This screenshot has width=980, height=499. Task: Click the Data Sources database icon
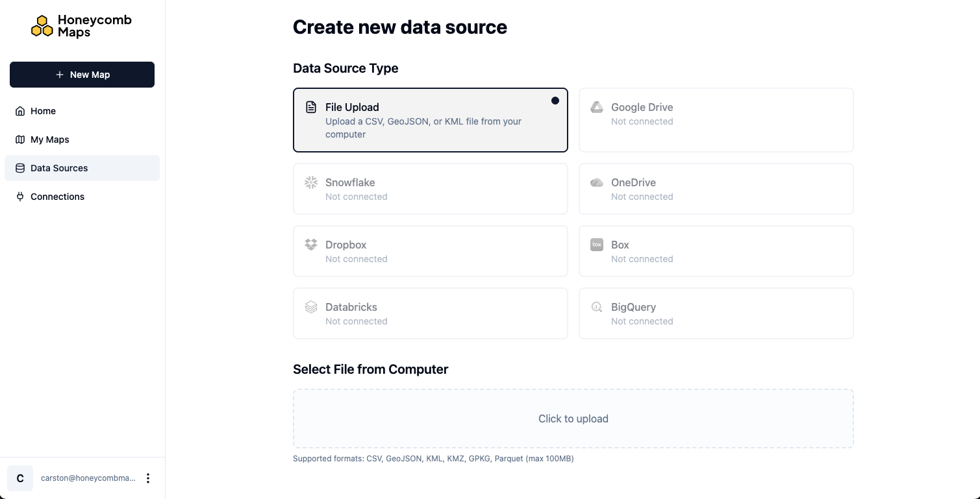tap(19, 168)
